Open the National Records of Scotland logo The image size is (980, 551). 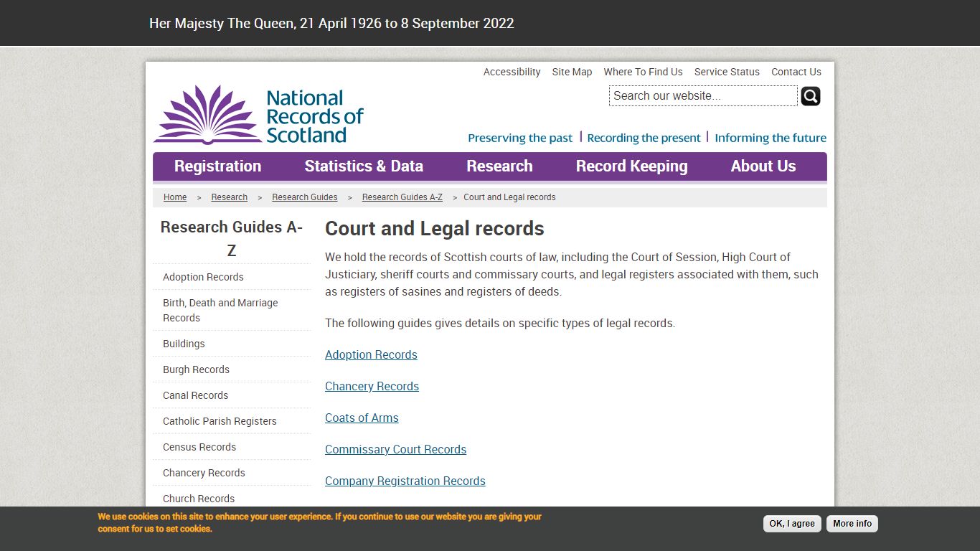click(258, 115)
